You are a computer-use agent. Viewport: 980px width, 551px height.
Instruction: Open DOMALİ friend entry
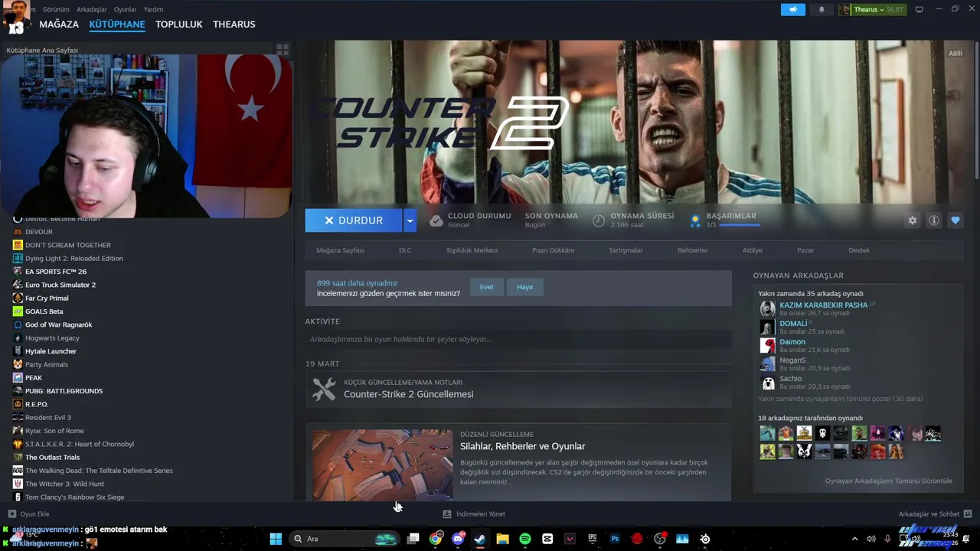(793, 324)
